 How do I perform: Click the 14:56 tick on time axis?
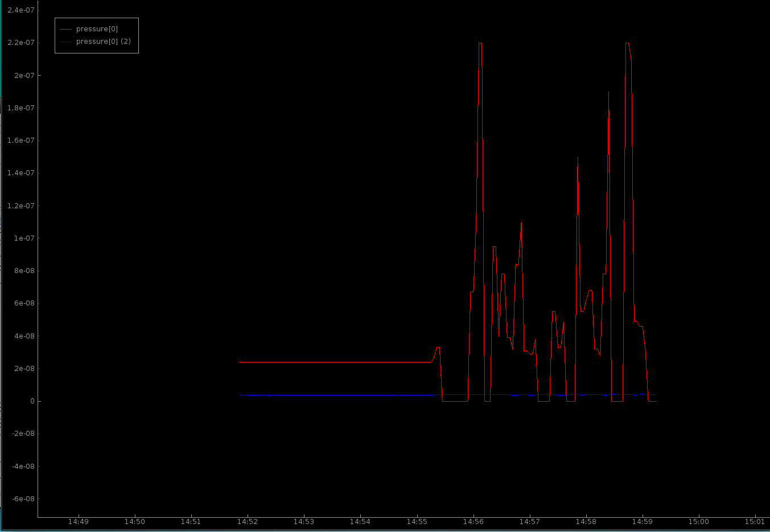473,521
